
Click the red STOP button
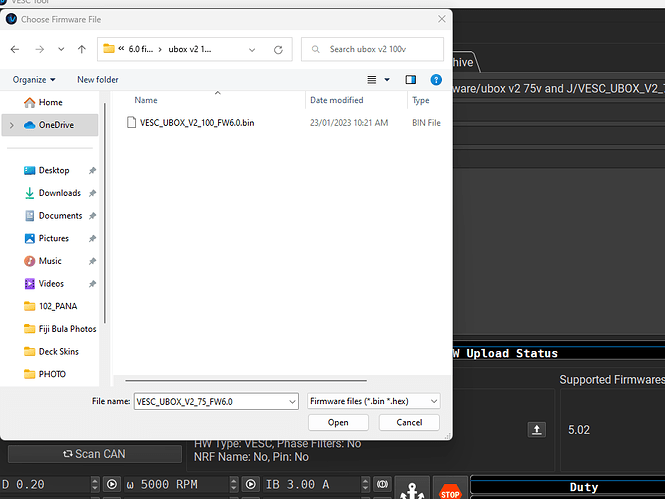point(450,492)
